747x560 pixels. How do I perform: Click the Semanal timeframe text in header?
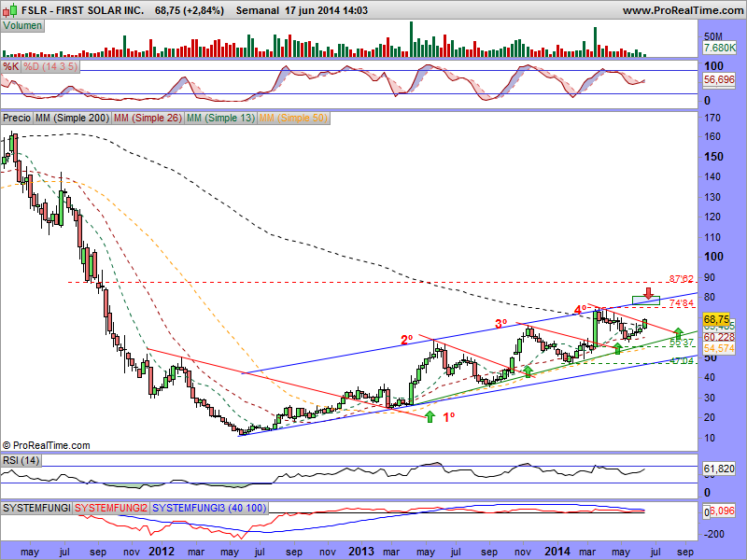(x=258, y=10)
